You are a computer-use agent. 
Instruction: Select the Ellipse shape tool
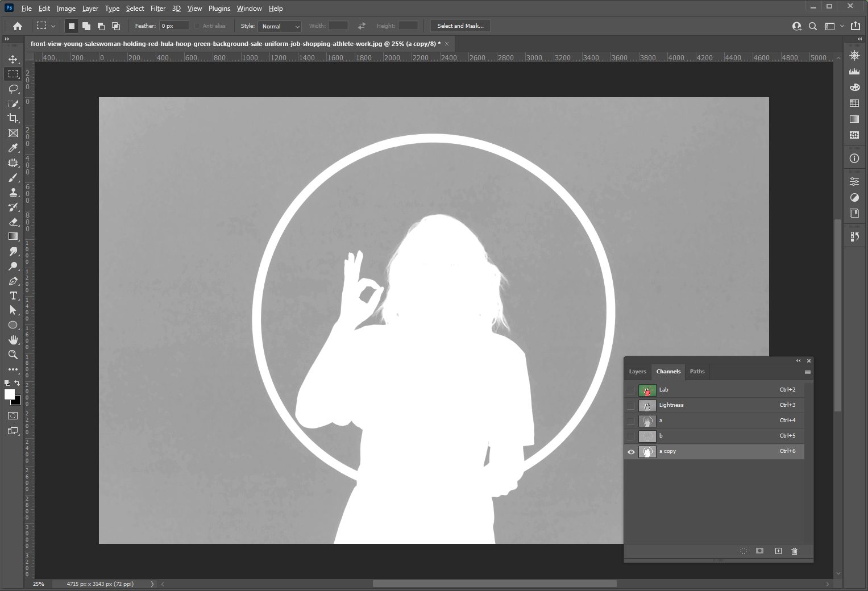tap(13, 325)
